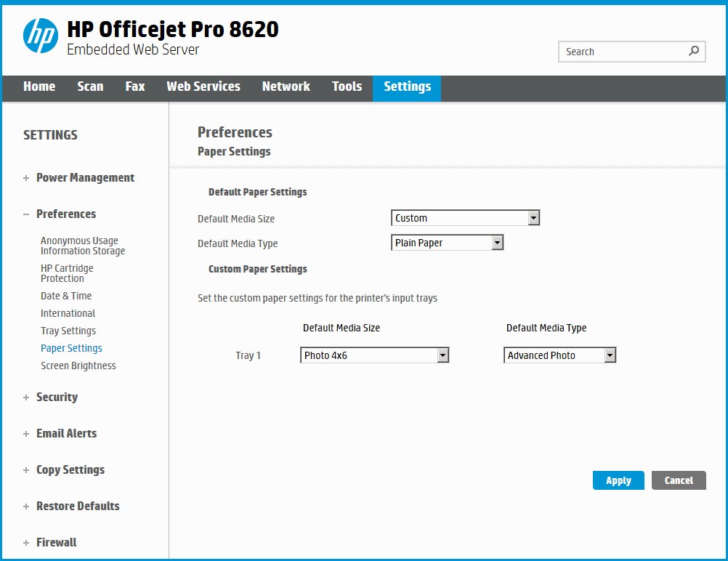Switch to the Network tab

(x=286, y=86)
